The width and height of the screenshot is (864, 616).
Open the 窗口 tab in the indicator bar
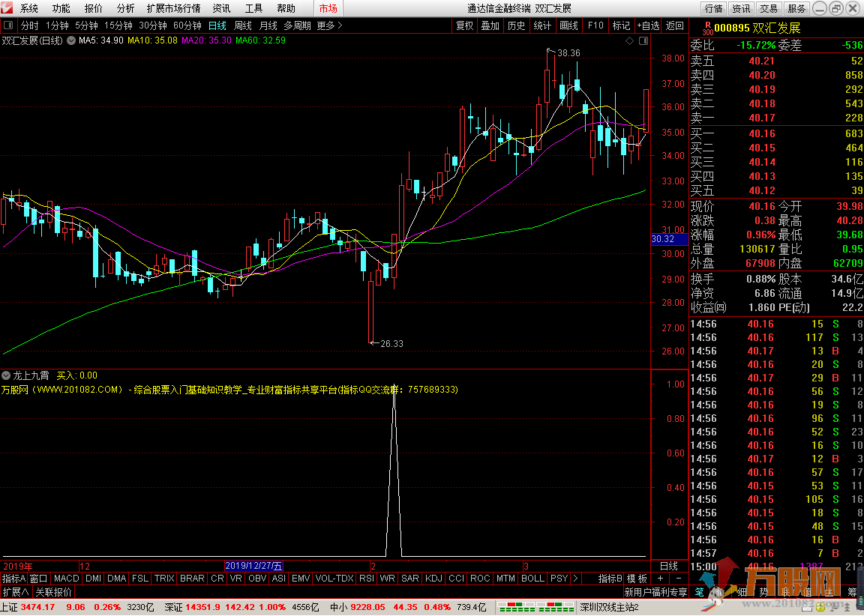click(x=38, y=578)
